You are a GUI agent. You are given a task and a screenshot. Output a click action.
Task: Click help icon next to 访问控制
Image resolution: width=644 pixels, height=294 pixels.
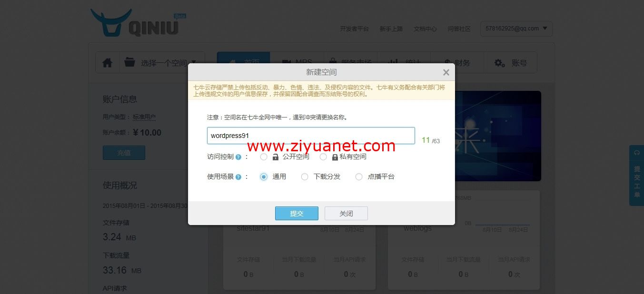pyautogui.click(x=238, y=157)
